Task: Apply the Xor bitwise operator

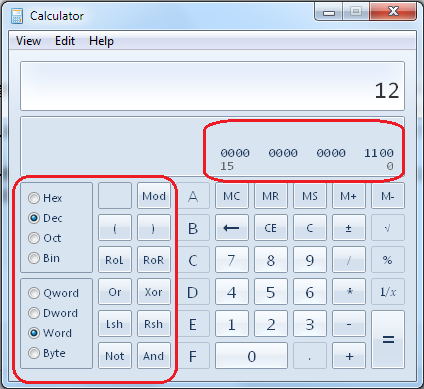Action: tap(154, 292)
